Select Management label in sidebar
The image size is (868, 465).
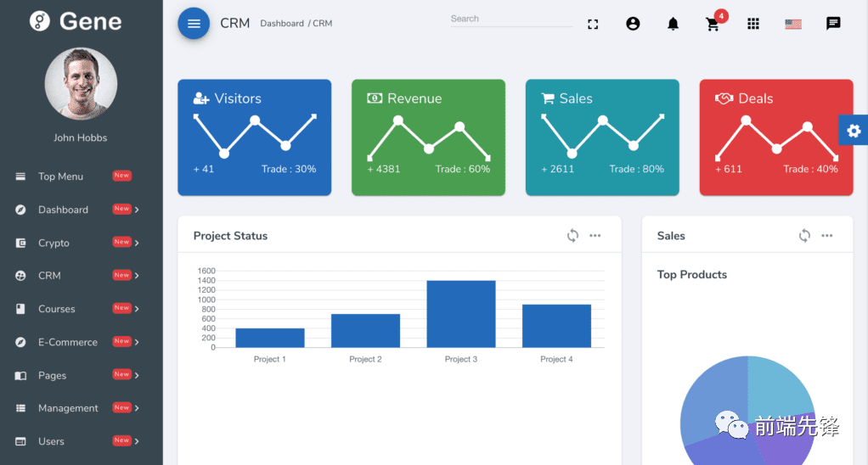[68, 408]
